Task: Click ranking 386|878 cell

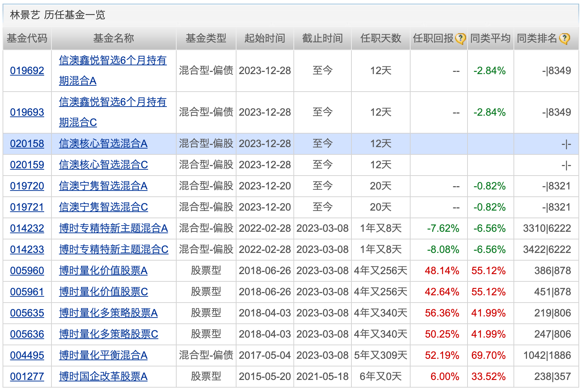Action: (553, 270)
